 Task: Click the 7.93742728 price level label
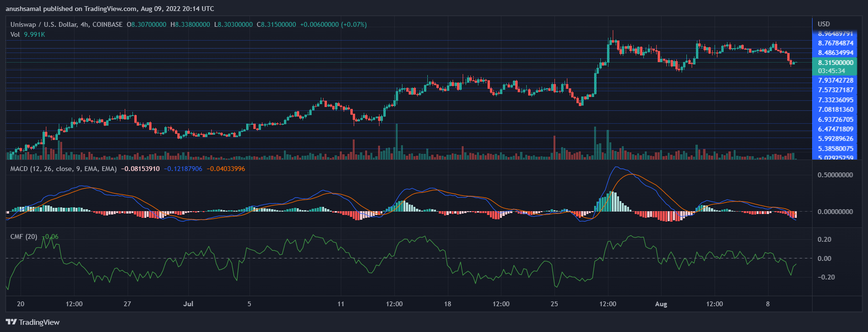click(835, 80)
